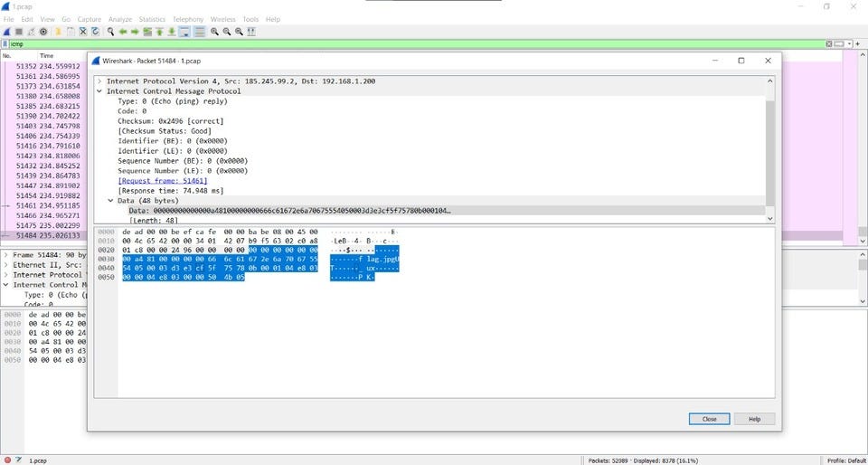Select Type: 0 (Echo (ping) reply) field
Screen dimensions: 868x465
[172, 101]
